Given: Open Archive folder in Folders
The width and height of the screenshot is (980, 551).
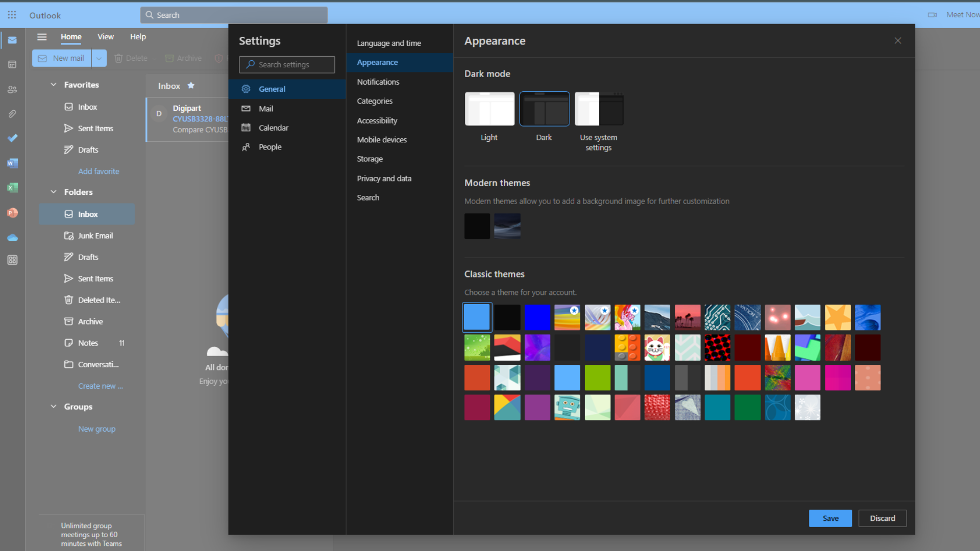Looking at the screenshot, I should click(87, 321).
